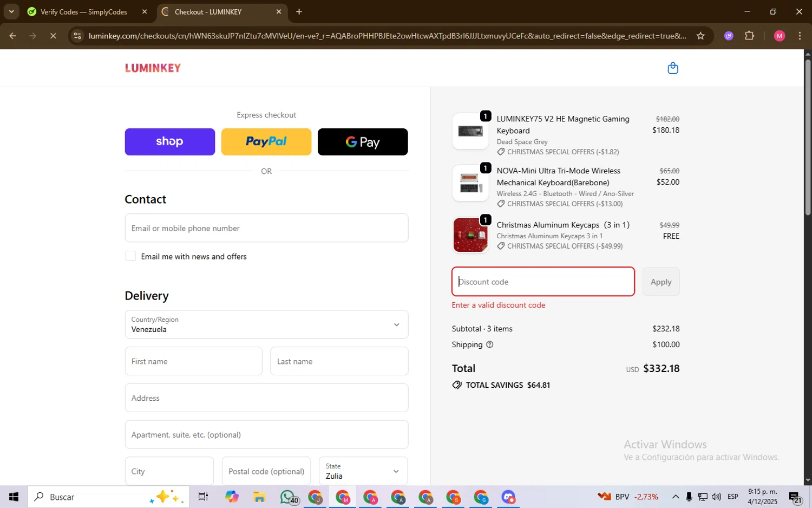Click Christmas Aluminum Keycaps thumbnail
812x508 pixels.
[x=470, y=235]
